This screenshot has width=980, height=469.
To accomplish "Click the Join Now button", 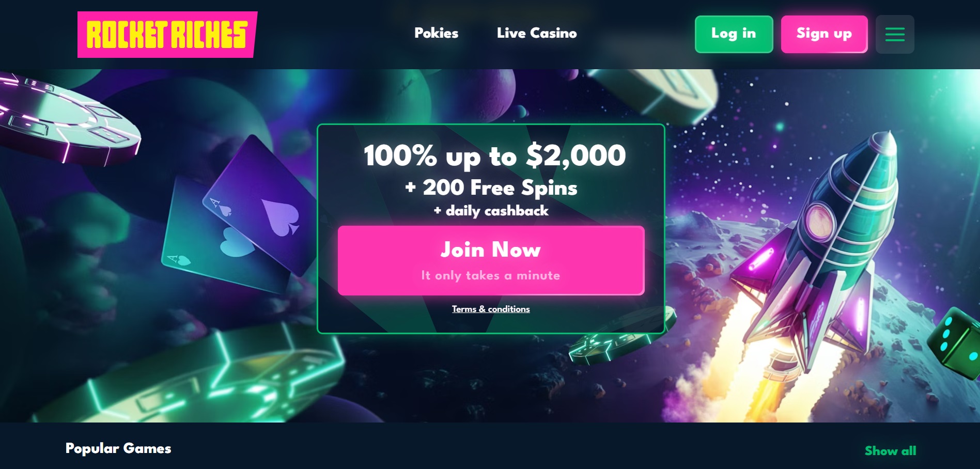I will click(x=491, y=261).
